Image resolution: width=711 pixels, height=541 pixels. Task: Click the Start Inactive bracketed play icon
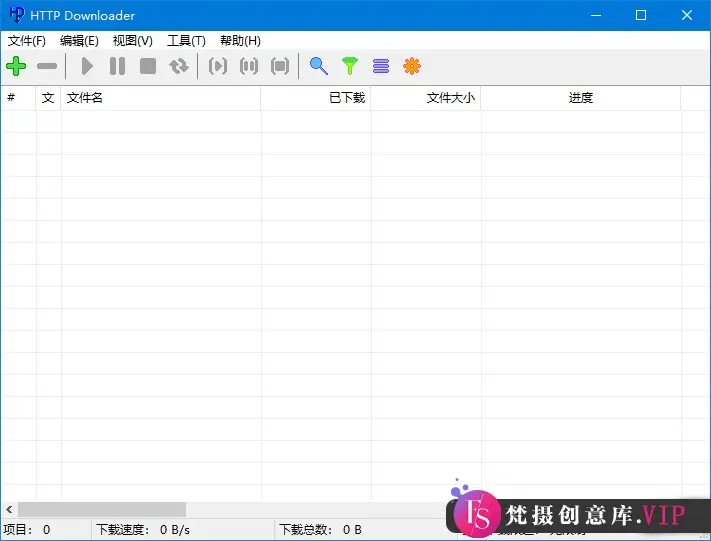tap(218, 66)
